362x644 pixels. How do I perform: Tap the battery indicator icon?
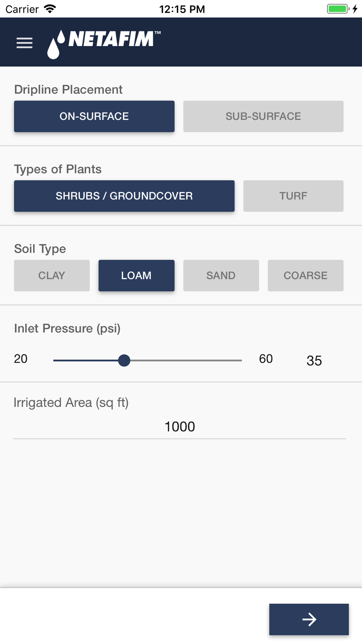pos(338,9)
